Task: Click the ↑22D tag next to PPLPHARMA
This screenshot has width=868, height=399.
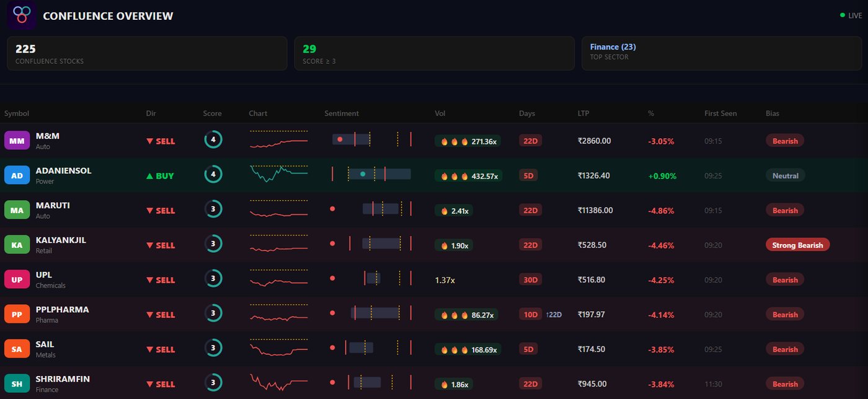Action: (x=554, y=315)
